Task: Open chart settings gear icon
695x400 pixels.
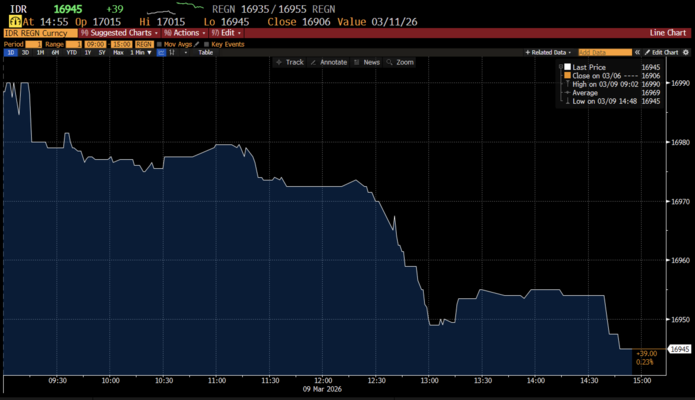Action: tap(686, 52)
